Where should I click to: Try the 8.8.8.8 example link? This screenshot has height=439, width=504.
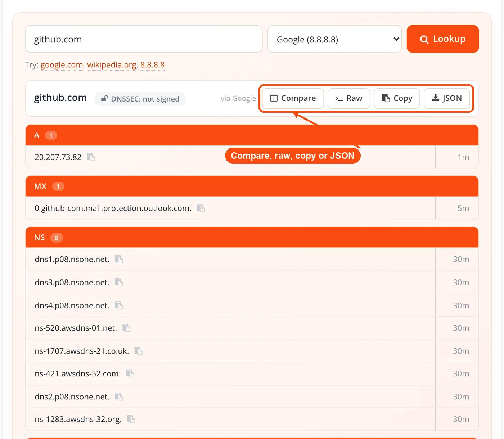(153, 65)
